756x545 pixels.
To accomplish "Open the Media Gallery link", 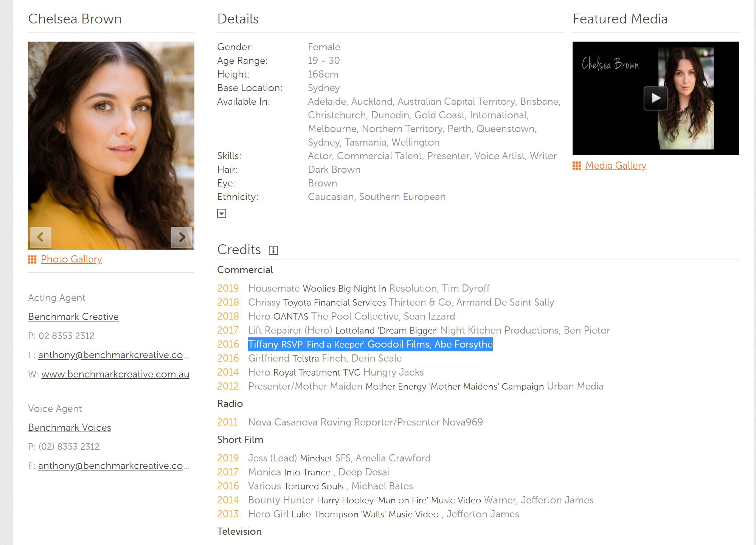I will [616, 166].
